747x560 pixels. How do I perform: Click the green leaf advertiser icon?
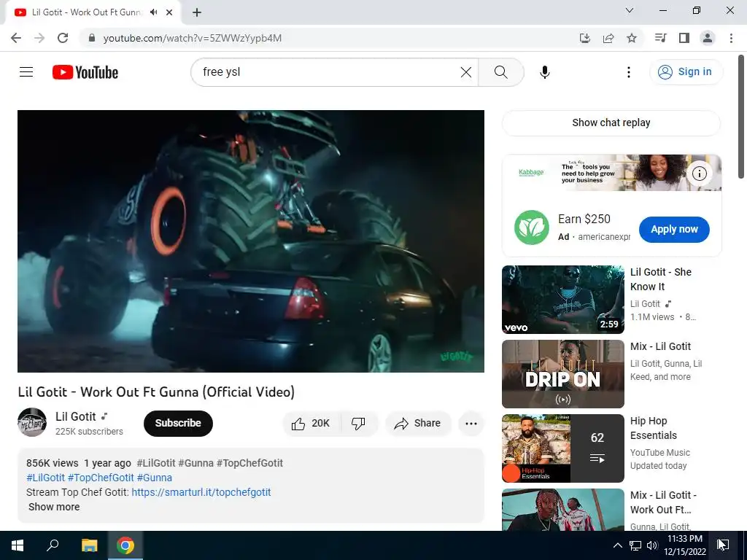click(x=532, y=227)
